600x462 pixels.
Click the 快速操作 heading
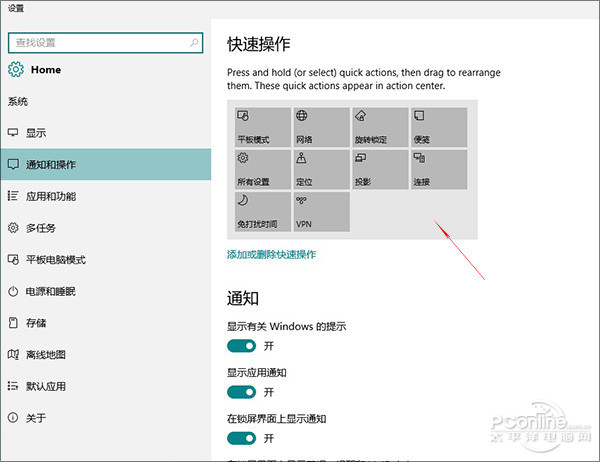(259, 44)
